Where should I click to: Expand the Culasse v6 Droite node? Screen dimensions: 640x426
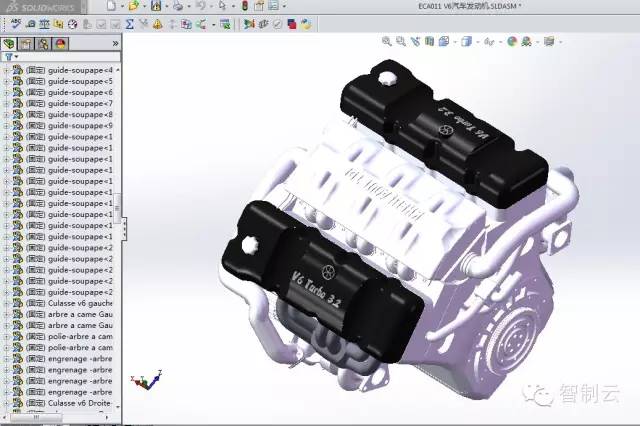click(x=6, y=403)
